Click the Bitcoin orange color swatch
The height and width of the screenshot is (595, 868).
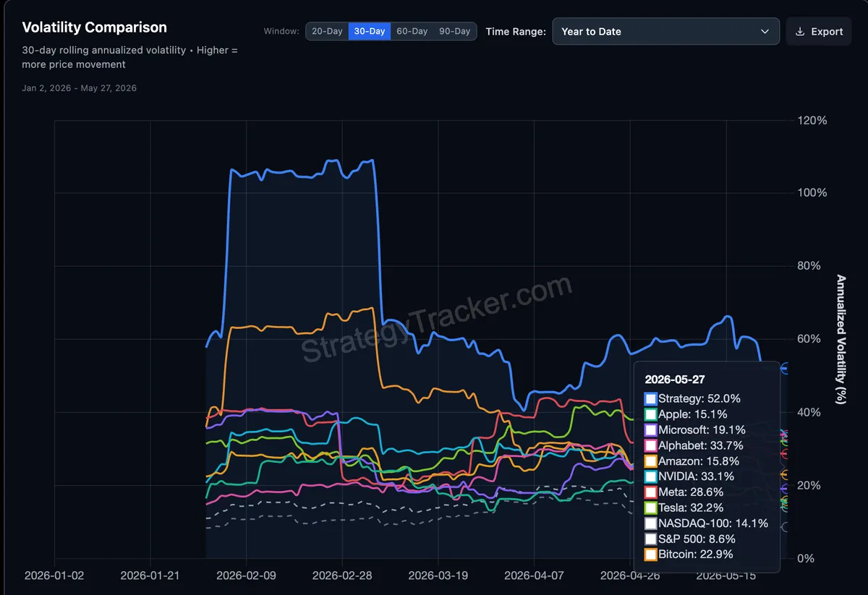tap(650, 555)
